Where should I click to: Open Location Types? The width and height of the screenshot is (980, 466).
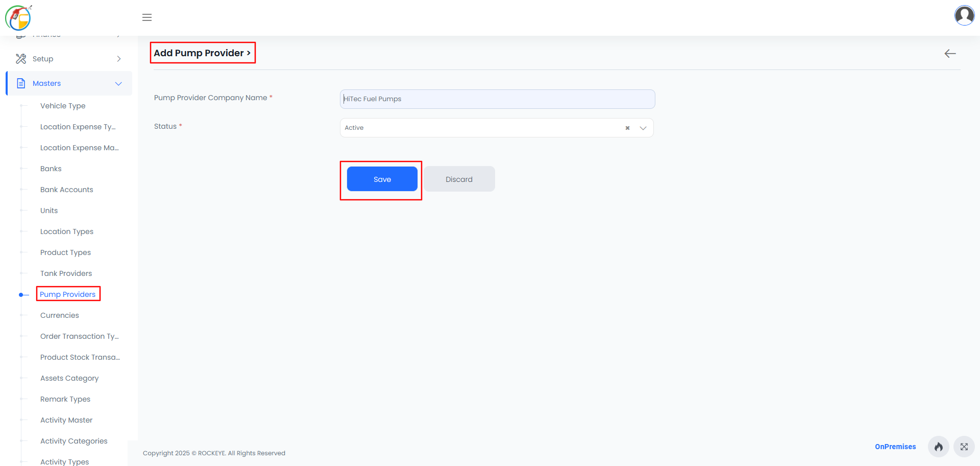pyautogui.click(x=67, y=231)
